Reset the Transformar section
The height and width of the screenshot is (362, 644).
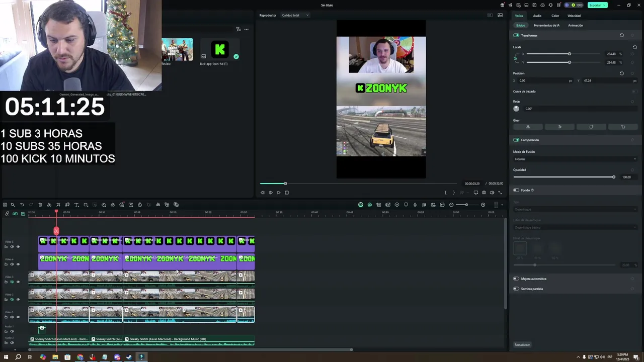tap(622, 35)
